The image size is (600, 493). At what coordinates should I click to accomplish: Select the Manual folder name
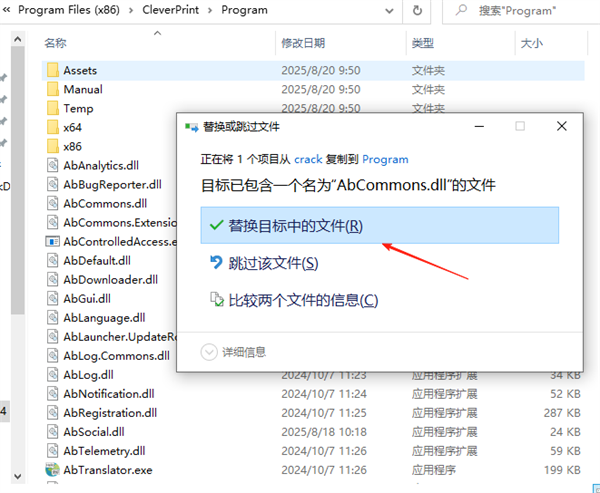pyautogui.click(x=83, y=89)
